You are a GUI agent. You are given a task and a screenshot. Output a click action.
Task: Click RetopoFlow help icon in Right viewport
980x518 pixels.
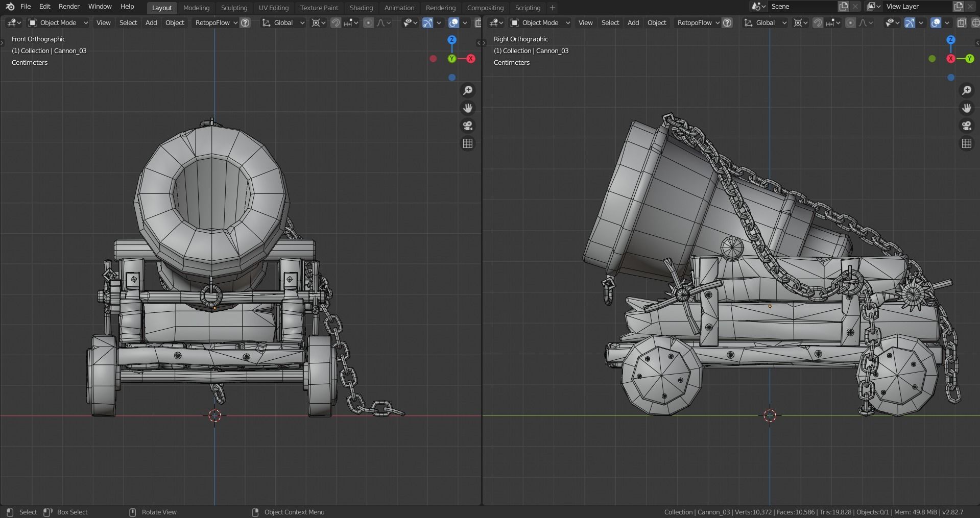pos(727,22)
